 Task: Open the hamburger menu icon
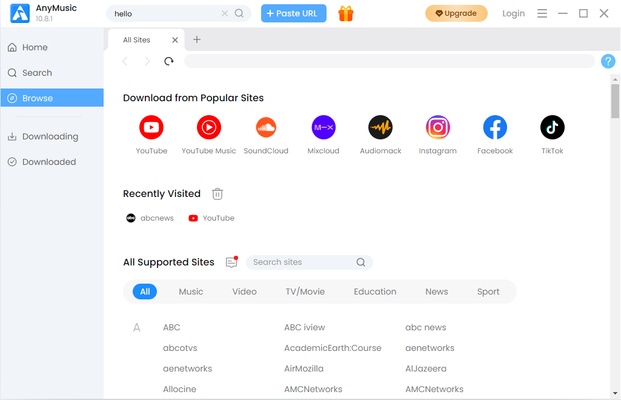pos(542,13)
